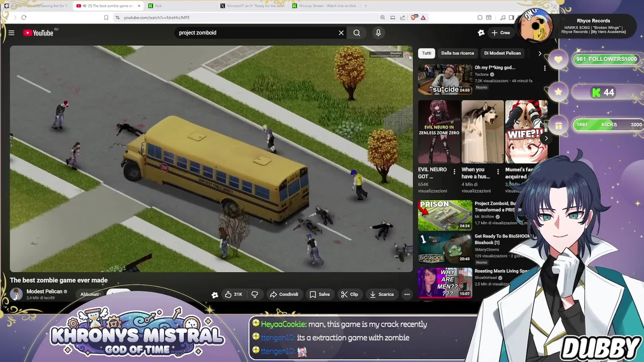The height and width of the screenshot is (362, 644).
Task: Select 'The best zombie game' YouTube tab
Action: [x=109, y=6]
